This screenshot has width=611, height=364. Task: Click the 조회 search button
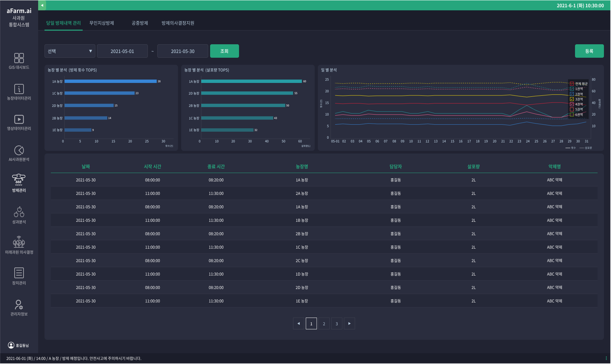(x=224, y=51)
